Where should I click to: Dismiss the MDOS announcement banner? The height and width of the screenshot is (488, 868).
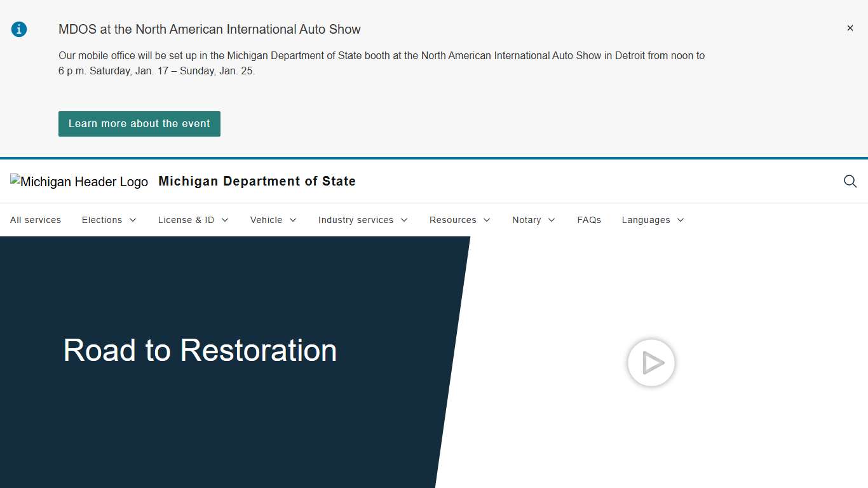pos(850,27)
